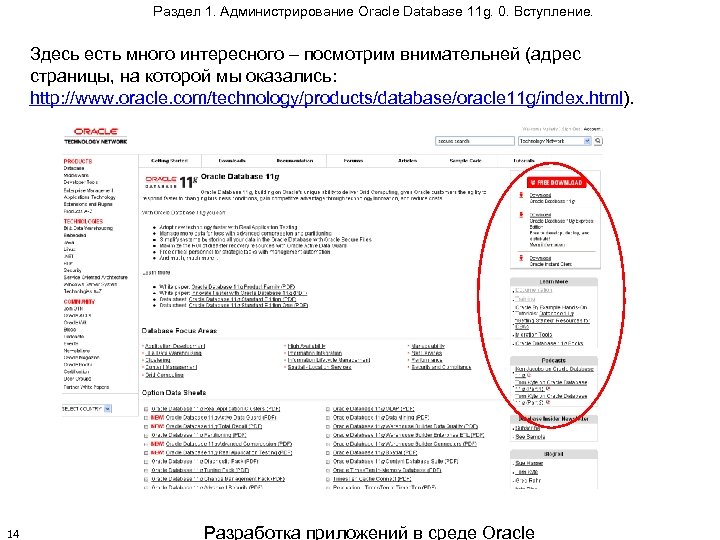
Task: Open Grid Computing focus area link
Action: click(164, 375)
